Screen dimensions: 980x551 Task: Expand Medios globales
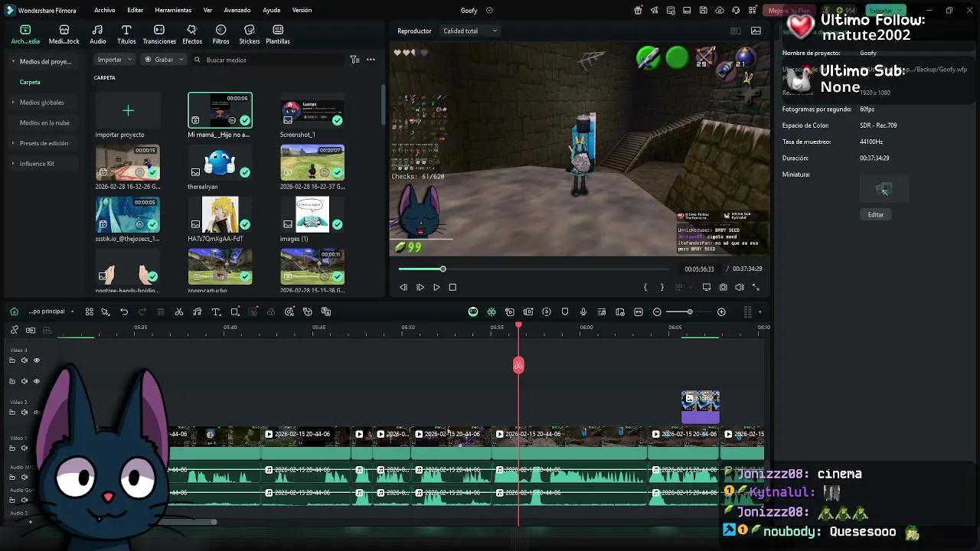pos(13,102)
